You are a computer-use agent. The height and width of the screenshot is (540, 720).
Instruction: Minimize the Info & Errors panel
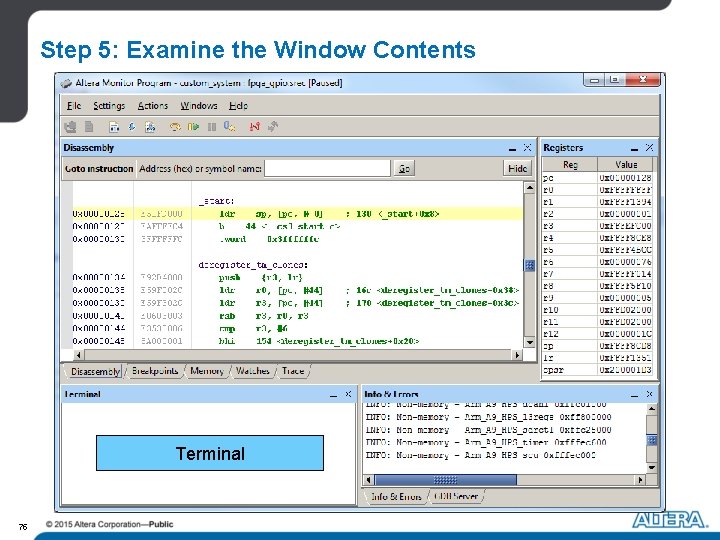634,395
